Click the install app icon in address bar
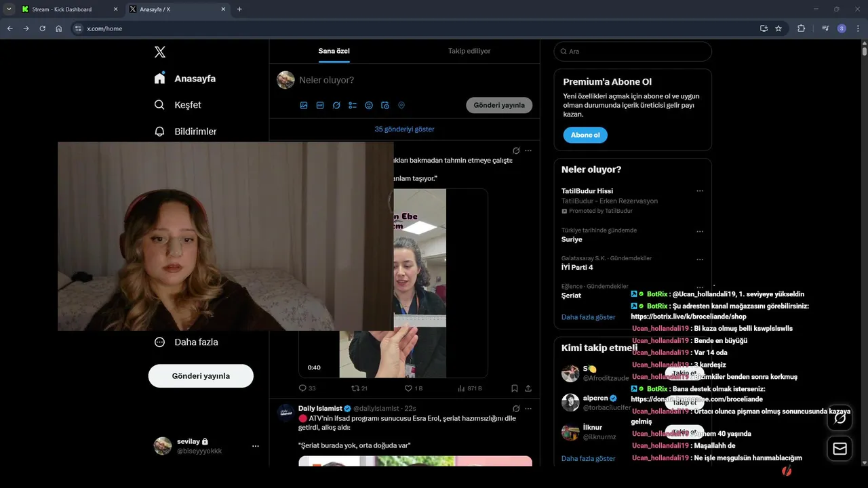868x488 pixels. coord(764,28)
